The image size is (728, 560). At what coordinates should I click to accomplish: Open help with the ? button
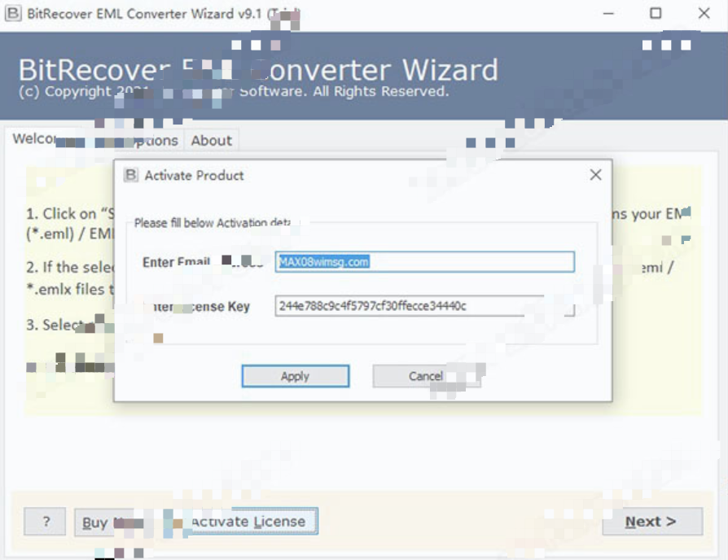[45, 522]
